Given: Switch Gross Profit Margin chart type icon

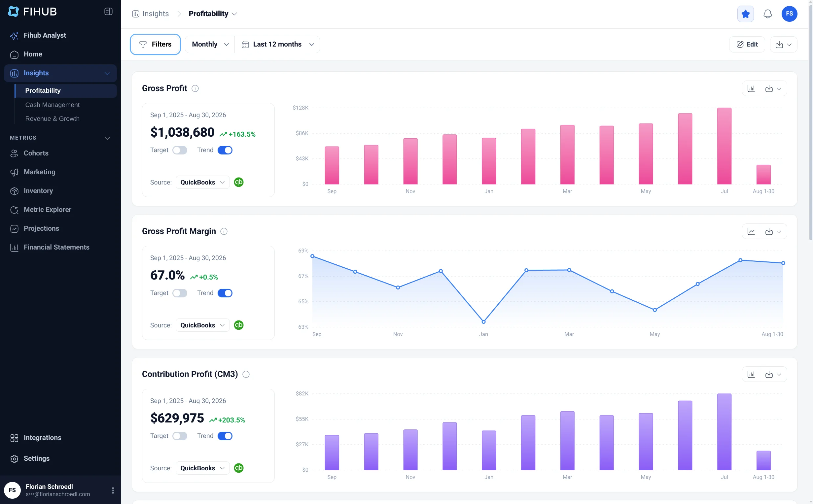Looking at the screenshot, I should (x=751, y=231).
